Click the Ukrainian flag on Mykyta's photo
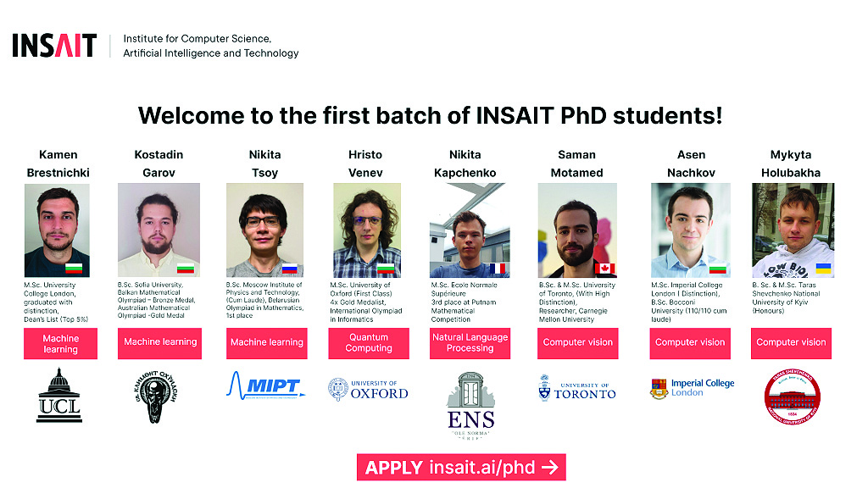The image size is (868, 488). [823, 269]
